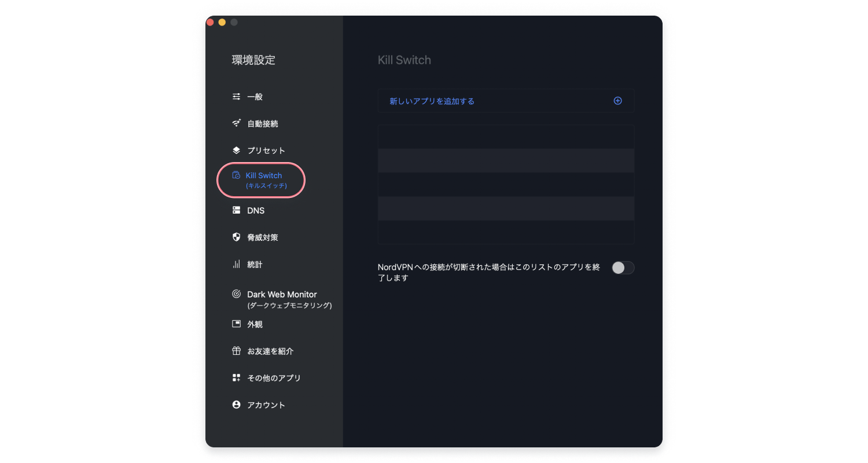This screenshot has height=463, width=868.
Task: Minimize the window with yellow button
Action: click(222, 22)
